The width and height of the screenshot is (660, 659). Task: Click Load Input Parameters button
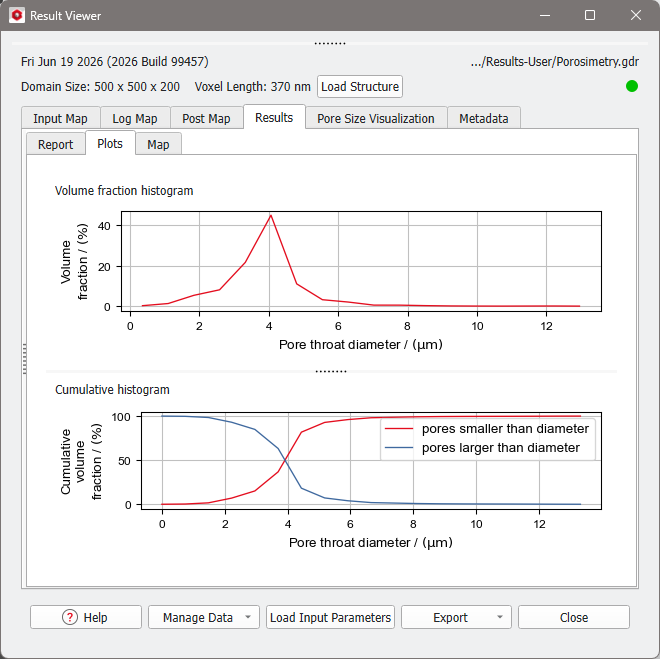coord(330,617)
